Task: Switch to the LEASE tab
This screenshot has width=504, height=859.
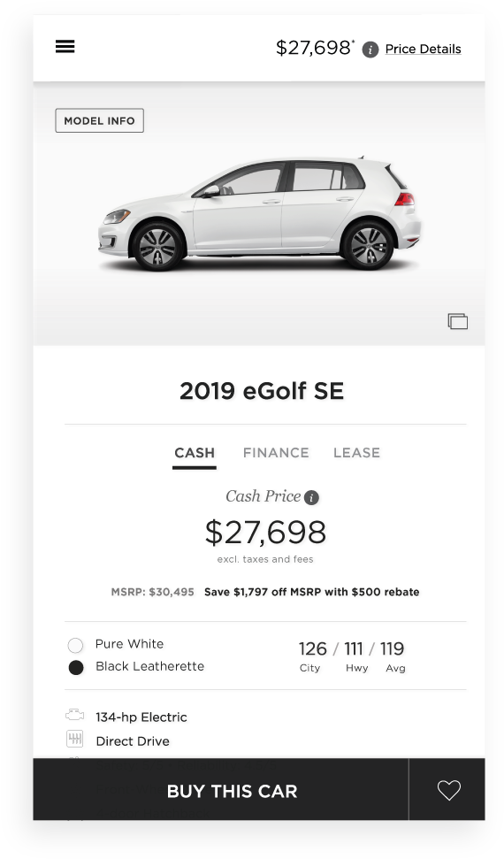Action: click(x=356, y=453)
